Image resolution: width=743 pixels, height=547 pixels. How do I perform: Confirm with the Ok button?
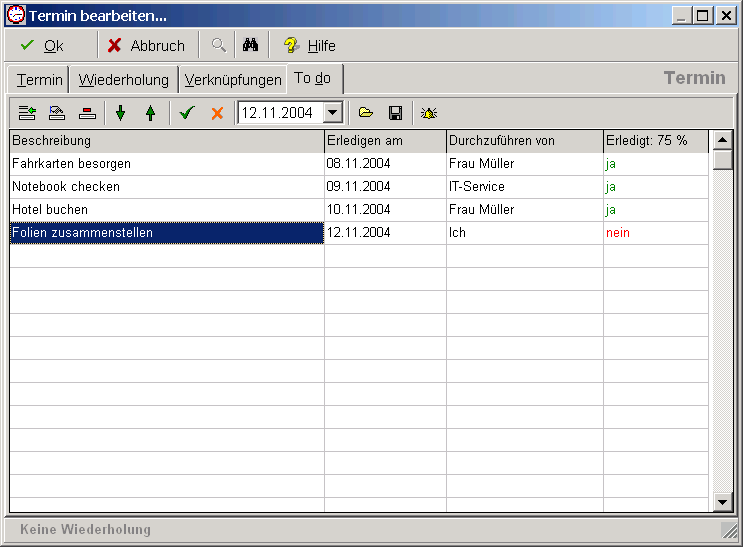44,46
